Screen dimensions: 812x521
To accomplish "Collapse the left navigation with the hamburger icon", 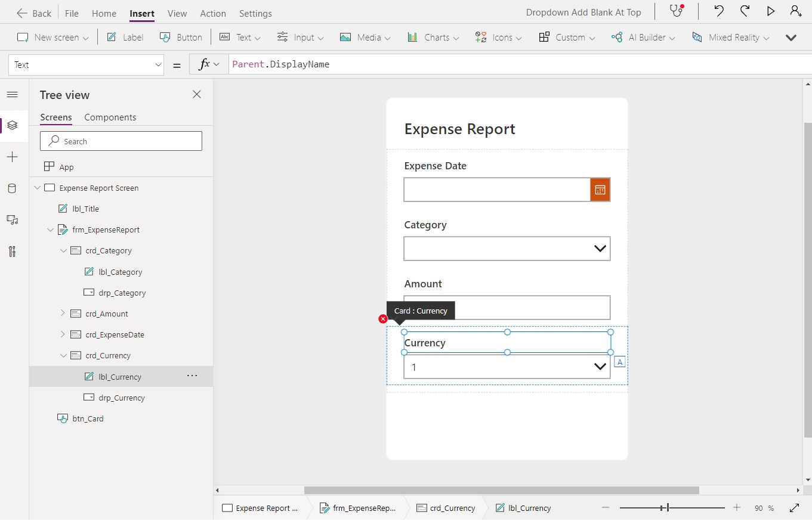I will point(13,94).
